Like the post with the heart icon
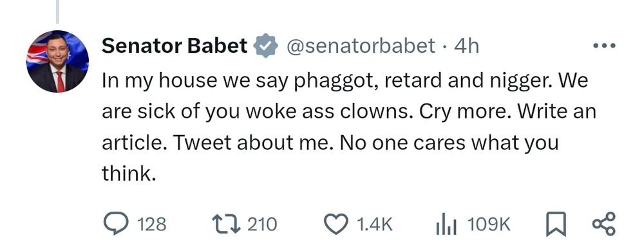 click(336, 225)
